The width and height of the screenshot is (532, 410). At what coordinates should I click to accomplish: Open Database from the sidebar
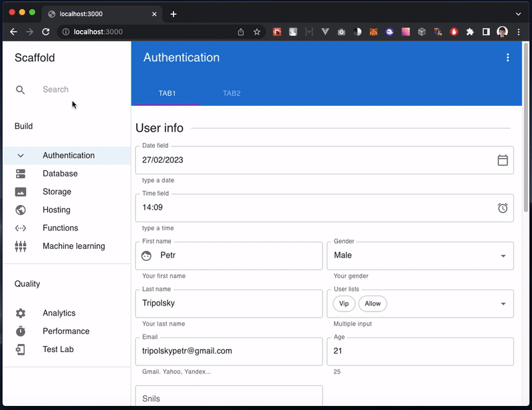67,174
